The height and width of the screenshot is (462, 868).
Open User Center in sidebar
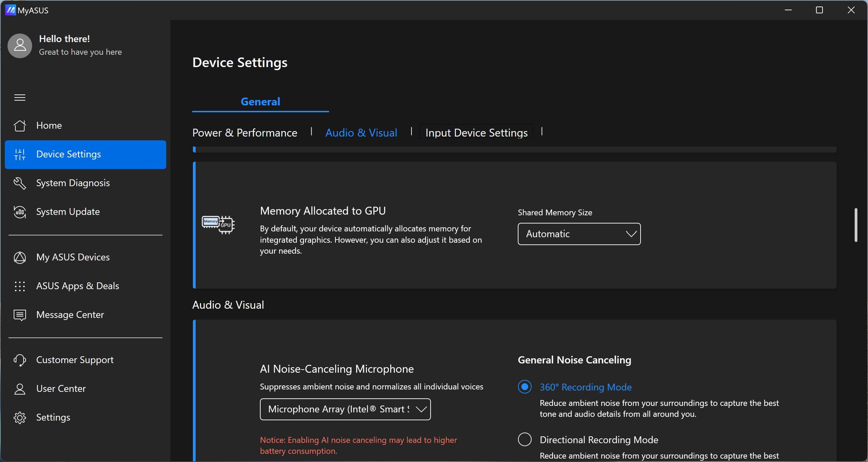pos(61,389)
